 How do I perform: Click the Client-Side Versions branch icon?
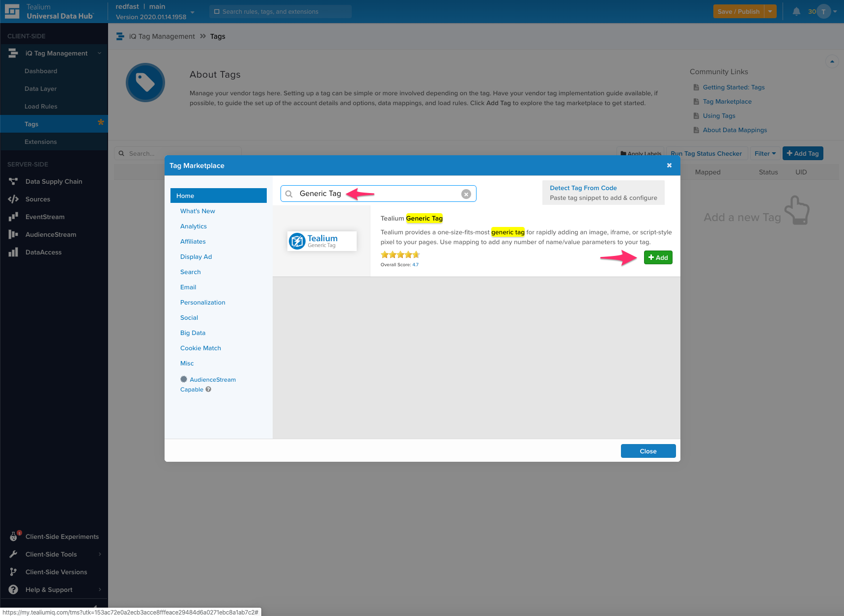[13, 572]
